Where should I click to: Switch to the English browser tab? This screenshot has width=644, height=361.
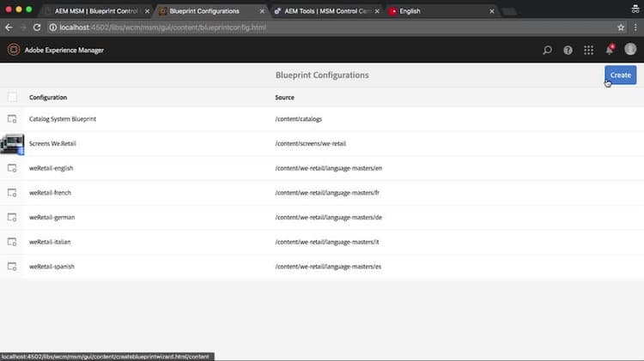(x=441, y=11)
